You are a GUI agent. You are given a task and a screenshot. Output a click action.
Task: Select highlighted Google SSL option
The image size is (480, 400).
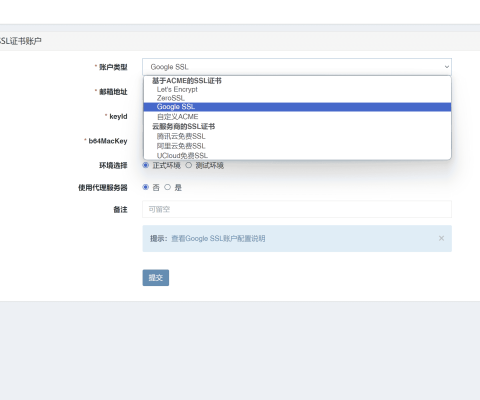[297, 107]
